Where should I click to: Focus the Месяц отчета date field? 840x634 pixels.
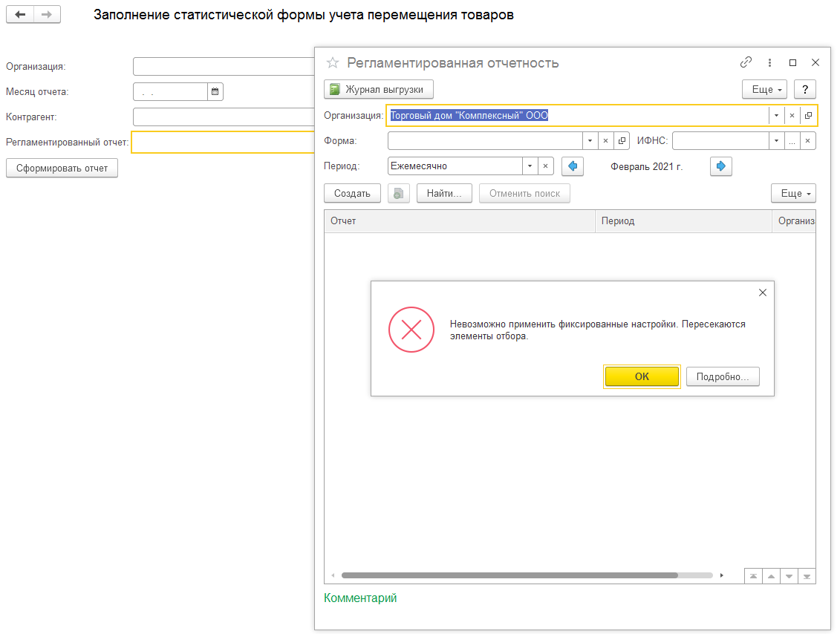170,91
